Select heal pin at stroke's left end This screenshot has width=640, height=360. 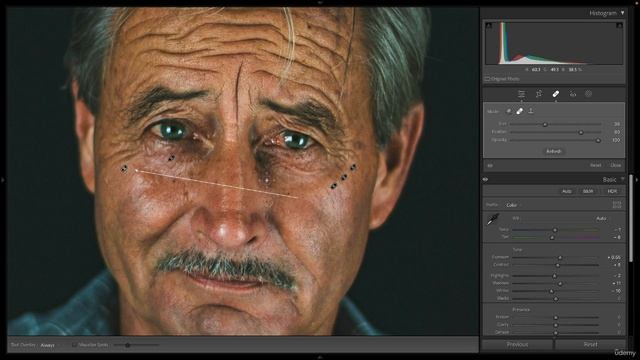124,168
